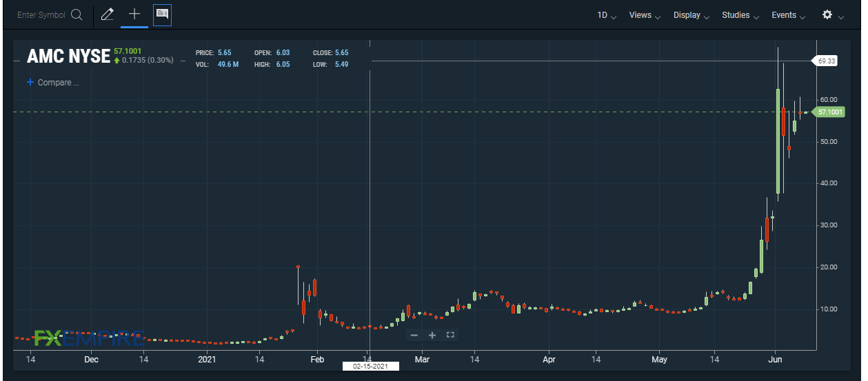Open the gear settings menu
Image resolution: width=868 pixels, height=381 pixels.
pyautogui.click(x=827, y=14)
